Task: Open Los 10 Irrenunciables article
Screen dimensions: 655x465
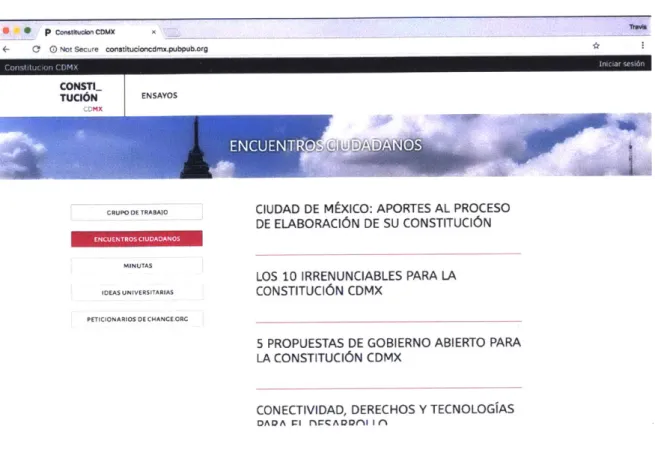Action: tap(355, 283)
